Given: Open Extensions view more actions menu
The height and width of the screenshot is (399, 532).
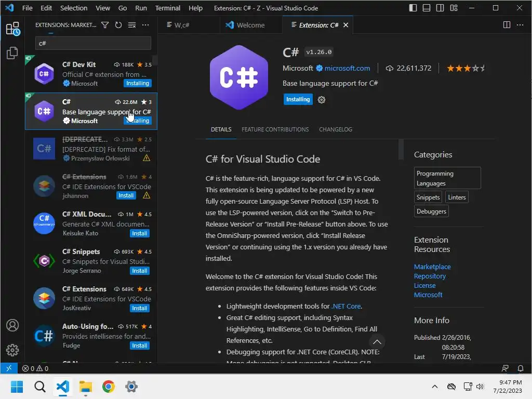Looking at the screenshot, I should pos(145,25).
